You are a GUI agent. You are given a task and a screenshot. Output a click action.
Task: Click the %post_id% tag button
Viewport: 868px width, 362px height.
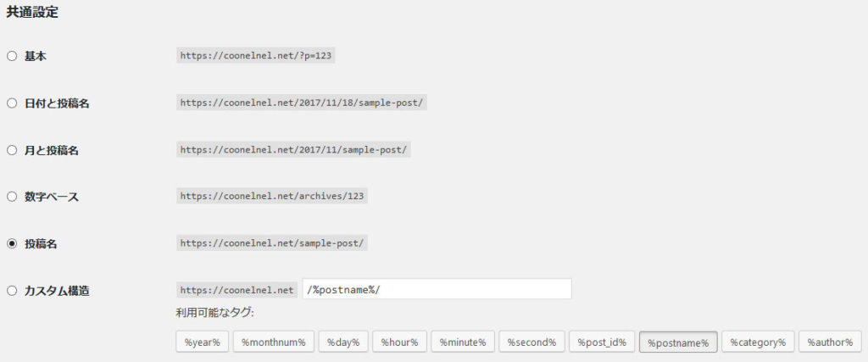(x=601, y=343)
